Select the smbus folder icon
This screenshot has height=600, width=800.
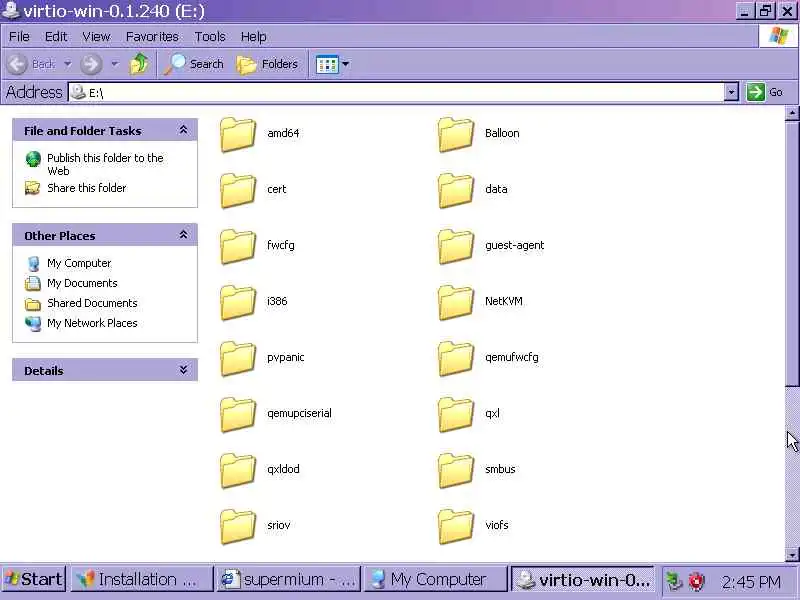click(456, 470)
